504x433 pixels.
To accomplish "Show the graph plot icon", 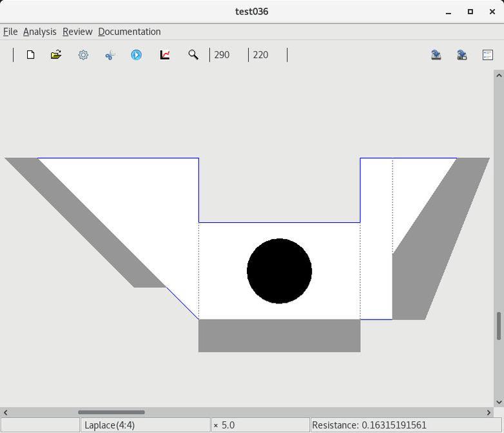I will tap(165, 55).
